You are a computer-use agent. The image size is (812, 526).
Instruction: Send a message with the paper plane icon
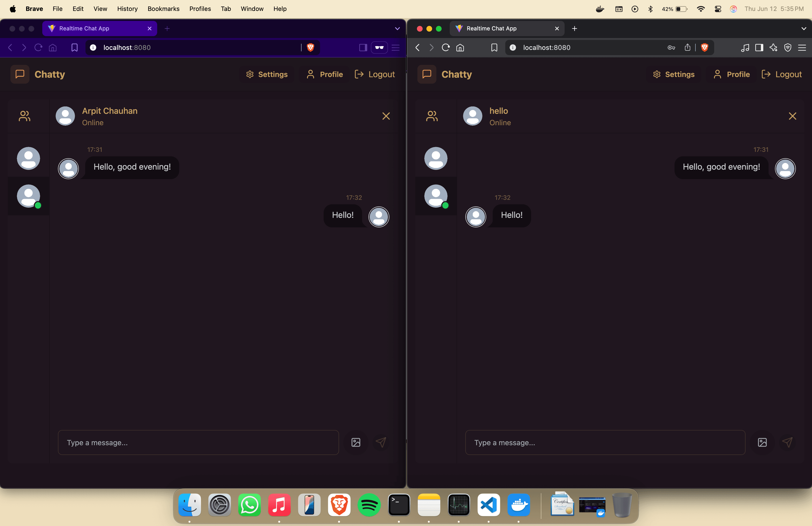click(x=381, y=442)
